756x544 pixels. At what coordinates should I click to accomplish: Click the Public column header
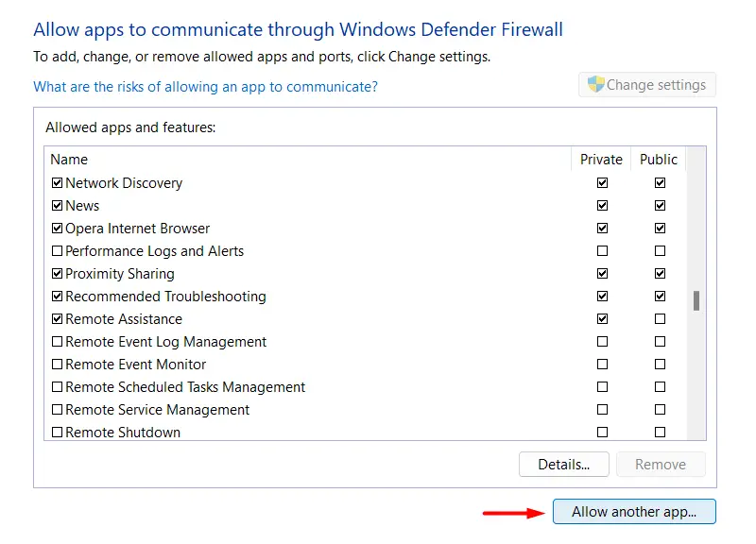[x=659, y=160]
